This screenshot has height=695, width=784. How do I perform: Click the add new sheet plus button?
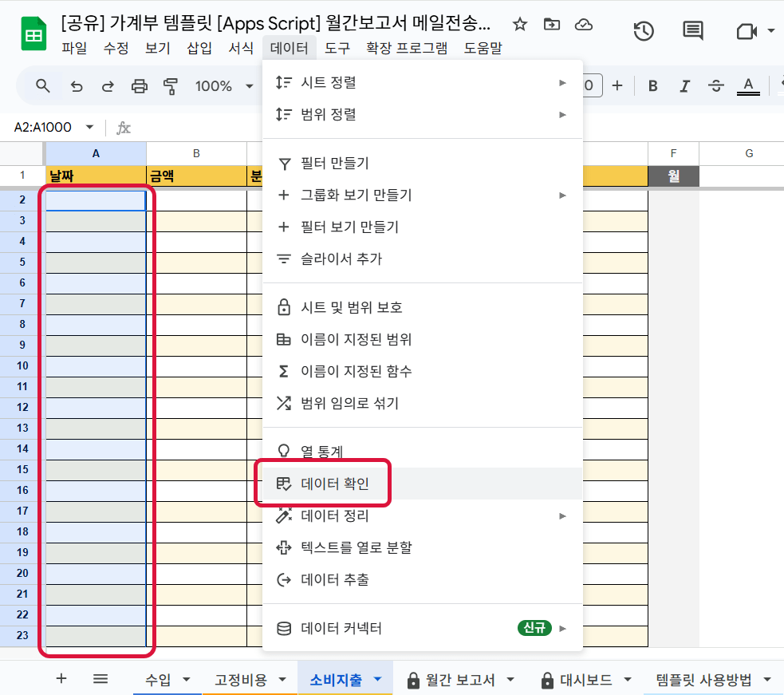pos(61,679)
